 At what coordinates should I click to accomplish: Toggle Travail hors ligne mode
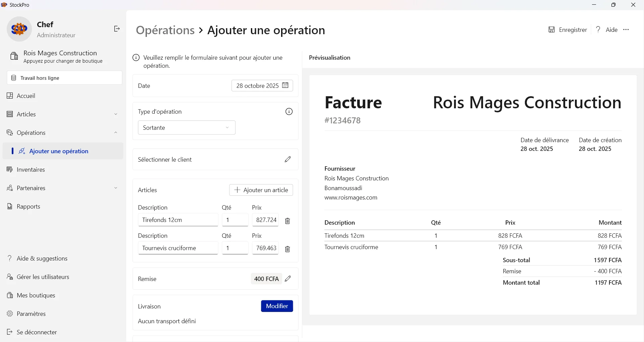click(x=64, y=78)
